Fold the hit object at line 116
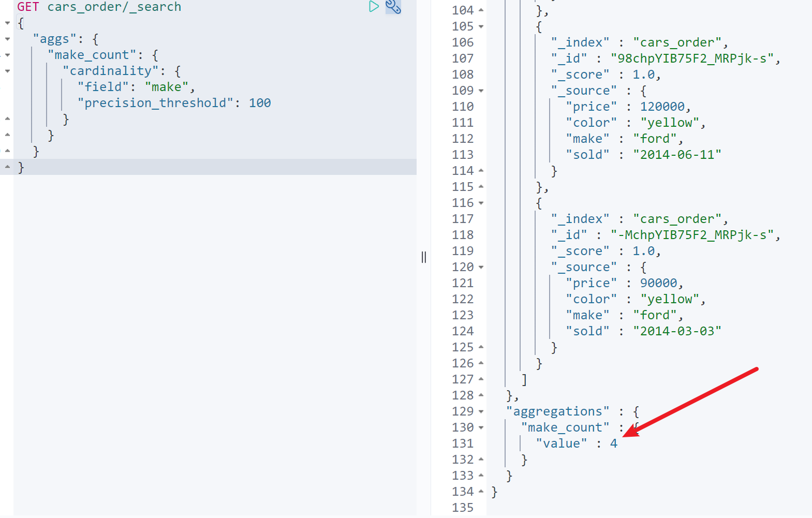Image resolution: width=812 pixels, height=518 pixels. coord(481,203)
